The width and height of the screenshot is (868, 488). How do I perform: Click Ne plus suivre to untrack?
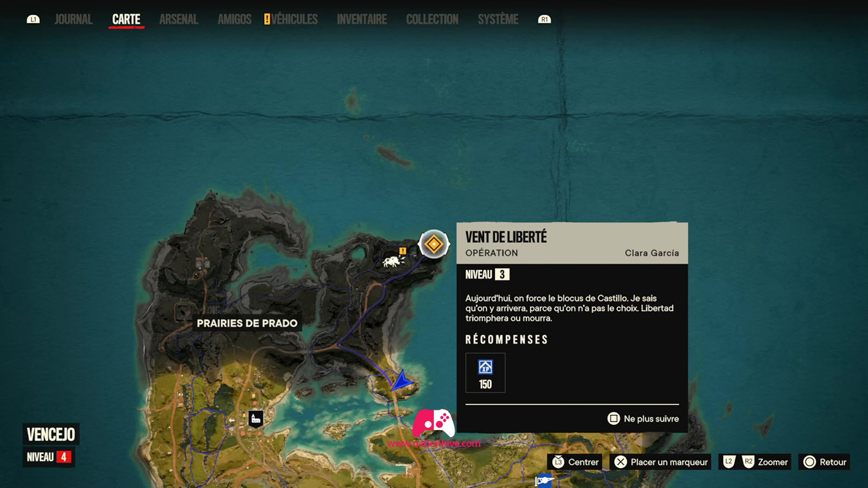pos(643,419)
